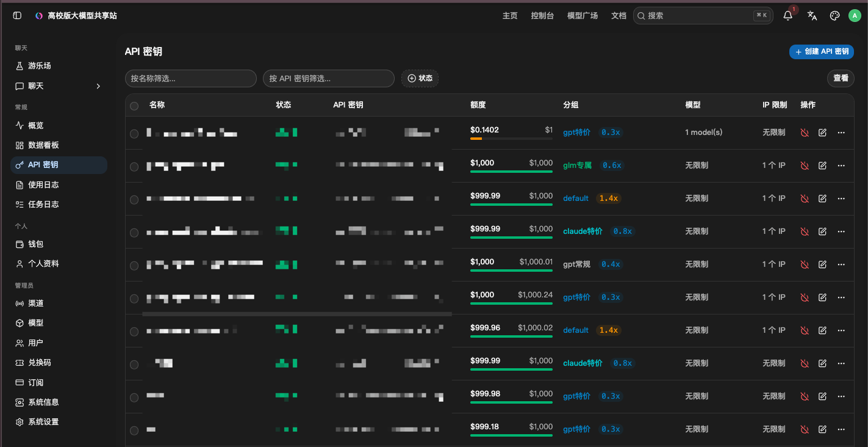Toggle the sidebar panel icon
The height and width of the screenshot is (447, 868).
point(17,16)
